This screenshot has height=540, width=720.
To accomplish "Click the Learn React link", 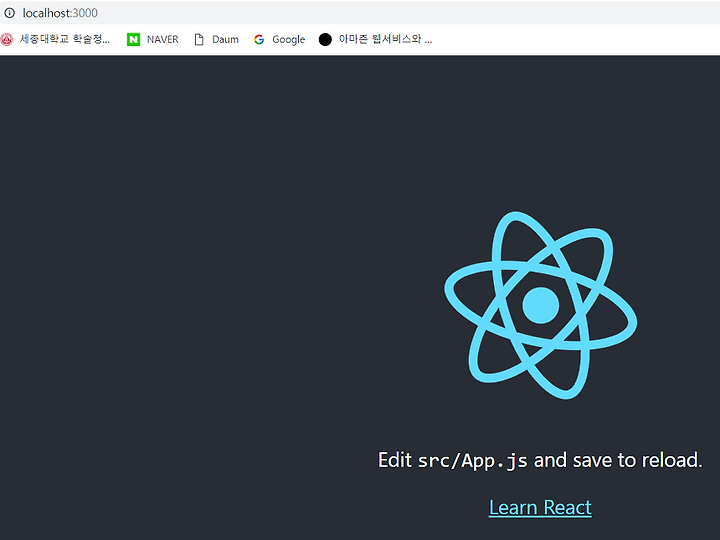I will click(540, 507).
